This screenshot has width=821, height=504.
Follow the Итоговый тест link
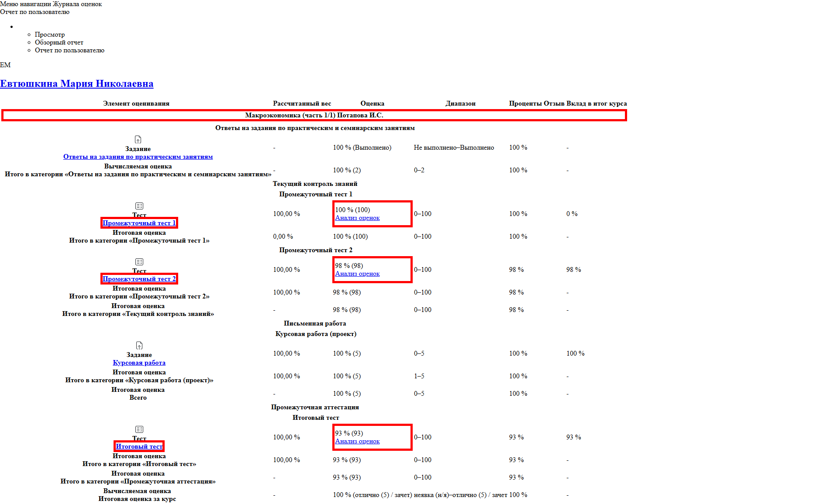139,446
